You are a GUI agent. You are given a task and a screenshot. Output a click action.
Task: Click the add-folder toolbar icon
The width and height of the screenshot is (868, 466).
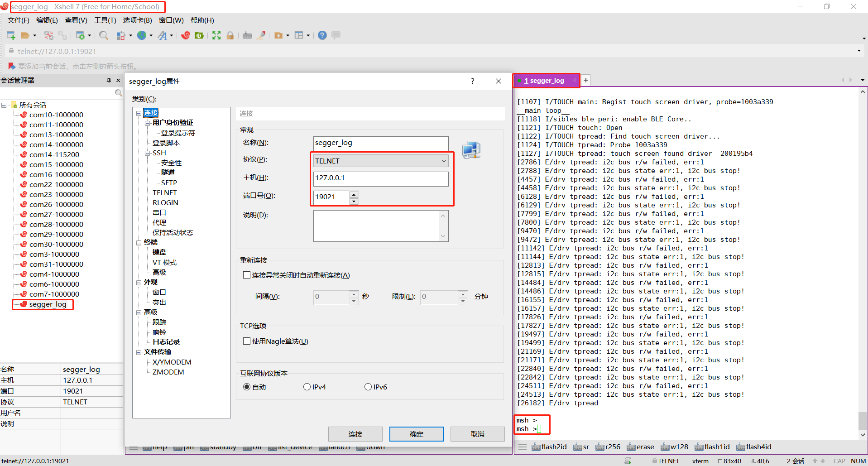[278, 35]
